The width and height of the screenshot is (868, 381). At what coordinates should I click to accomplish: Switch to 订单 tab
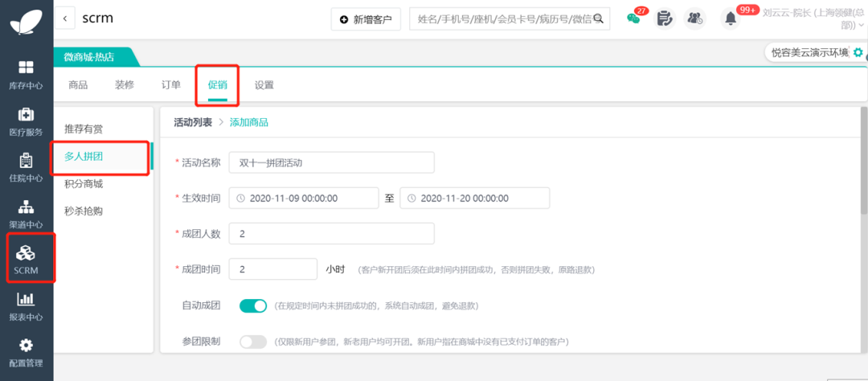click(x=171, y=85)
